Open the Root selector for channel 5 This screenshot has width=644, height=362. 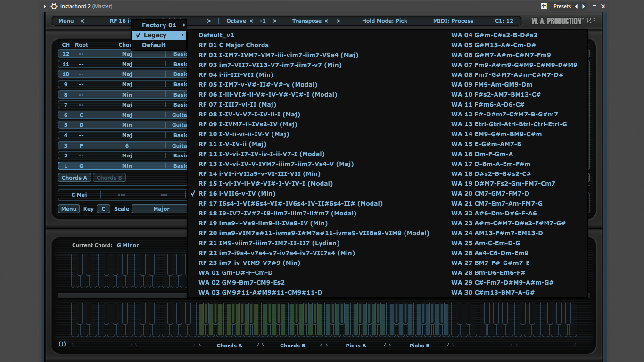tap(81, 125)
